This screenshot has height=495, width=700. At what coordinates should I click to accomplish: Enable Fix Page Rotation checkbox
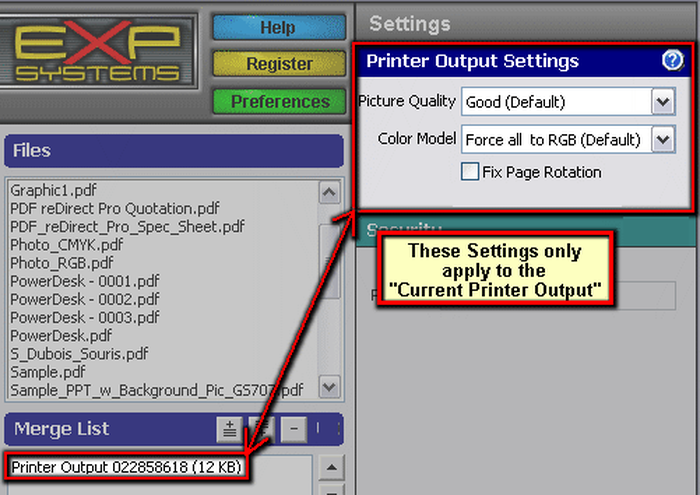[470, 171]
